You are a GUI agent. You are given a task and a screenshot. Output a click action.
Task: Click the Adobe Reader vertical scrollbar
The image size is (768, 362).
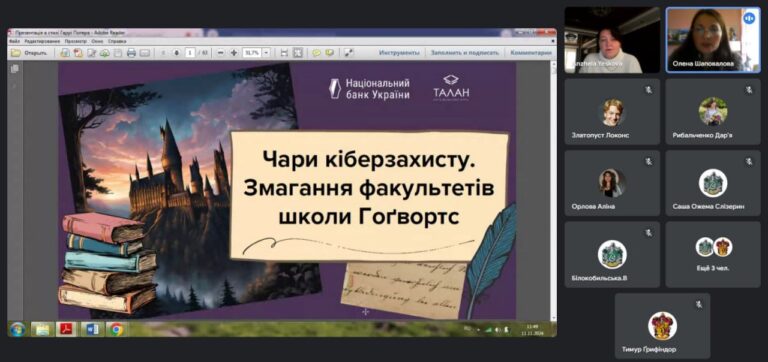554,191
